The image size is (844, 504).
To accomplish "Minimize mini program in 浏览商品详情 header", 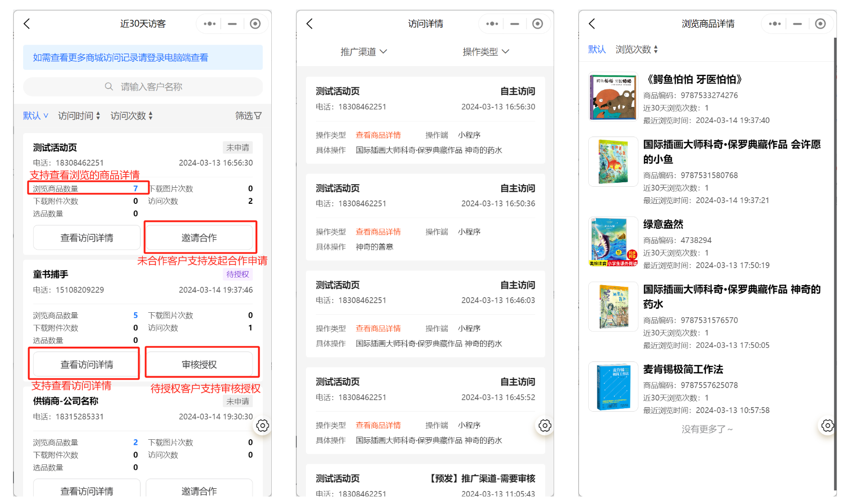I will pos(797,24).
